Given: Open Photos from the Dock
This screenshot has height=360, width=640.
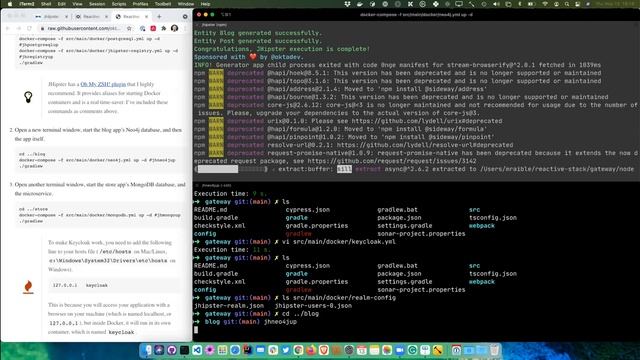Looking at the screenshot, I should (x=387, y=350).
